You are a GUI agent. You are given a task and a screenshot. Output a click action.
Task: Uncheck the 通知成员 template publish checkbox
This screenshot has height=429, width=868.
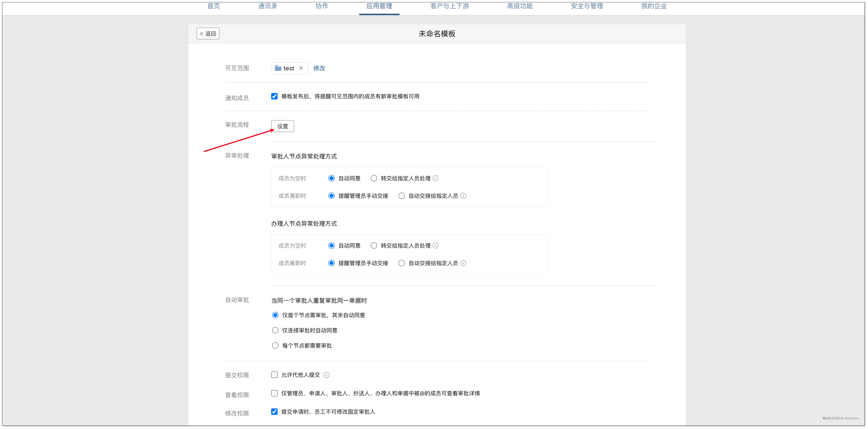pos(274,96)
